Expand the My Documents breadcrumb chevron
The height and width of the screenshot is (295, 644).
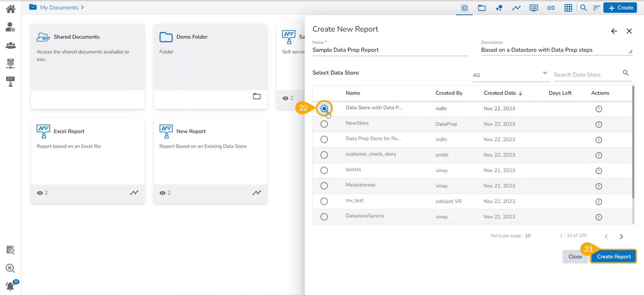[82, 7]
